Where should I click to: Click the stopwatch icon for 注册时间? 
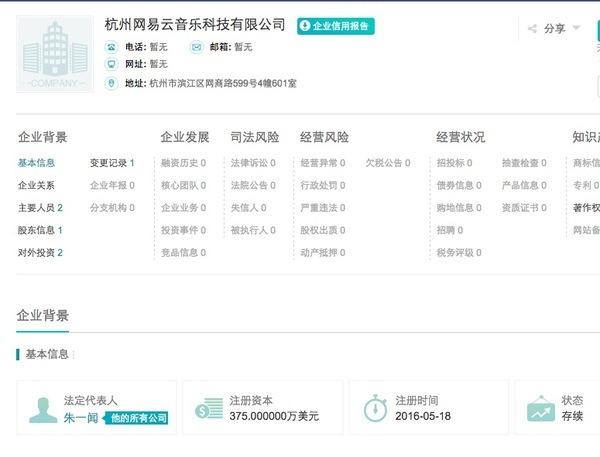coord(375,408)
